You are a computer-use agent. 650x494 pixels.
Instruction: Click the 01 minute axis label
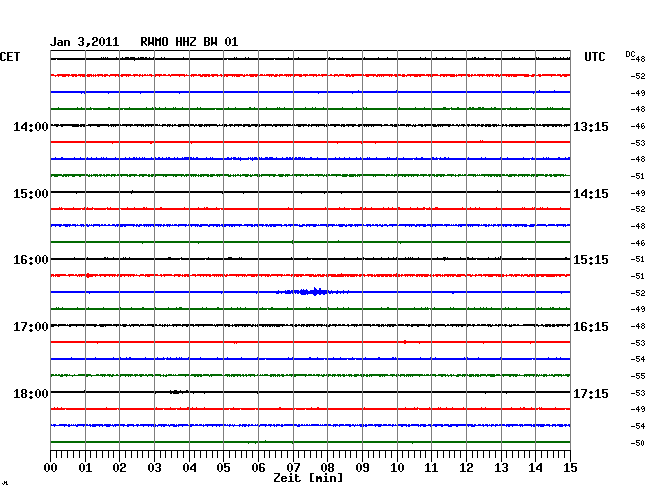coord(85,468)
